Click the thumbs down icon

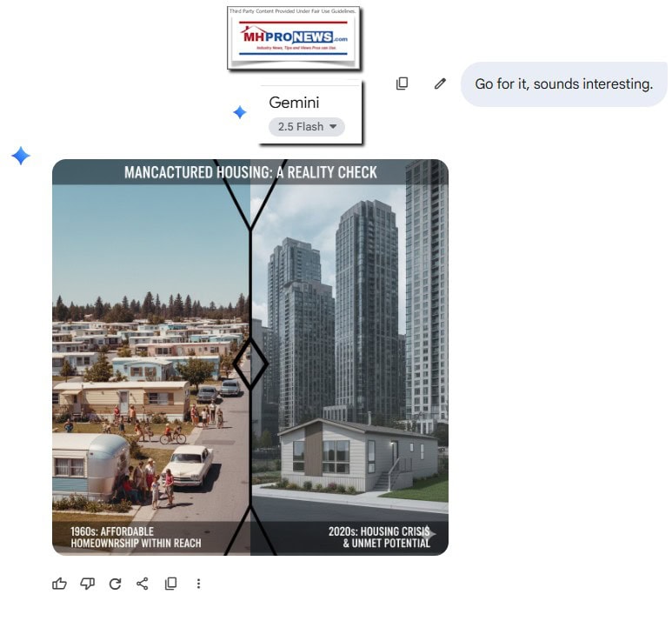click(x=88, y=584)
